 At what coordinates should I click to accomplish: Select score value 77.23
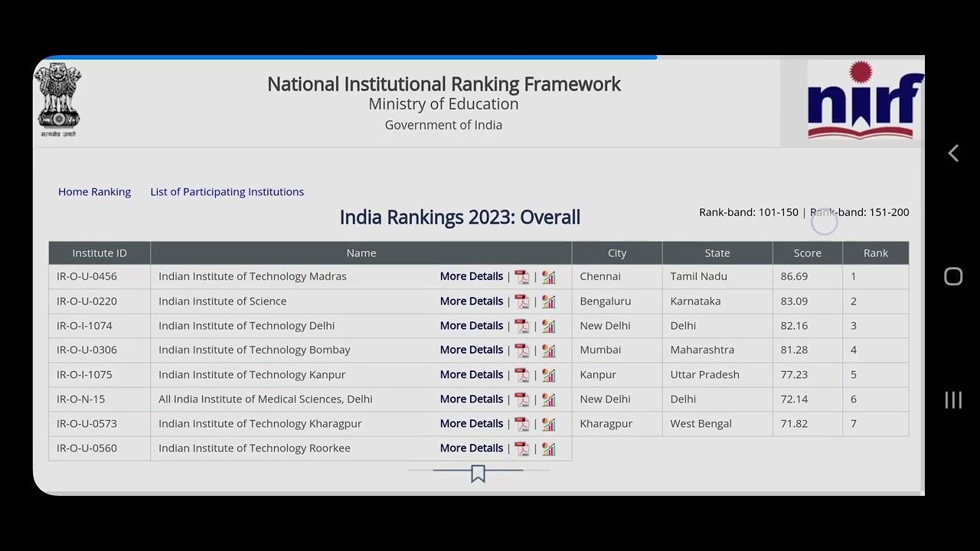(794, 374)
